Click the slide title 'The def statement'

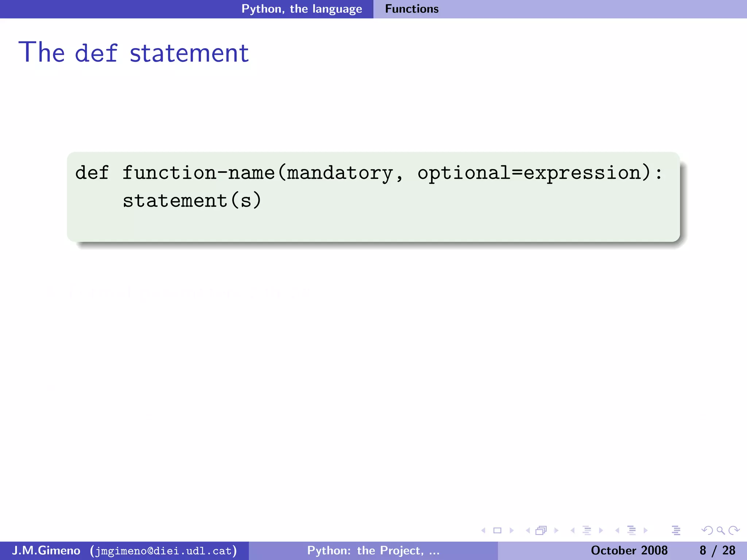tap(133, 52)
